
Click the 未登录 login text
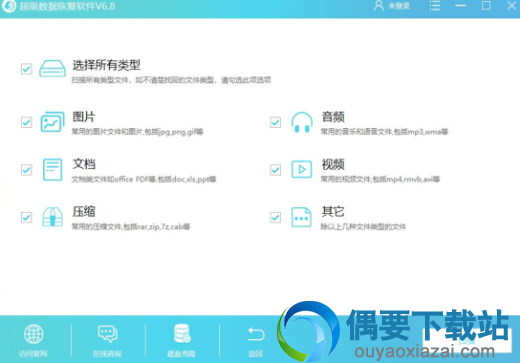coord(399,6)
